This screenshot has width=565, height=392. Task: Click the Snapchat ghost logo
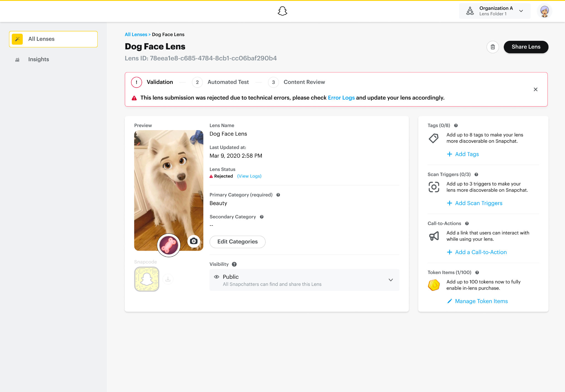click(x=282, y=11)
